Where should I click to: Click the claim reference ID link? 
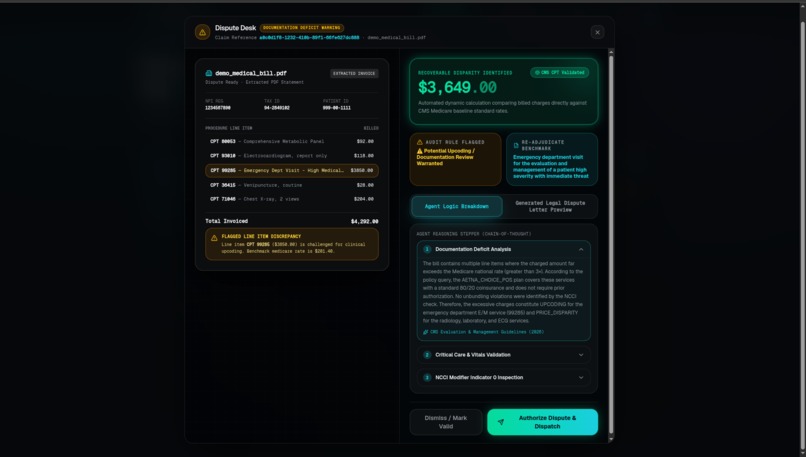(309, 38)
